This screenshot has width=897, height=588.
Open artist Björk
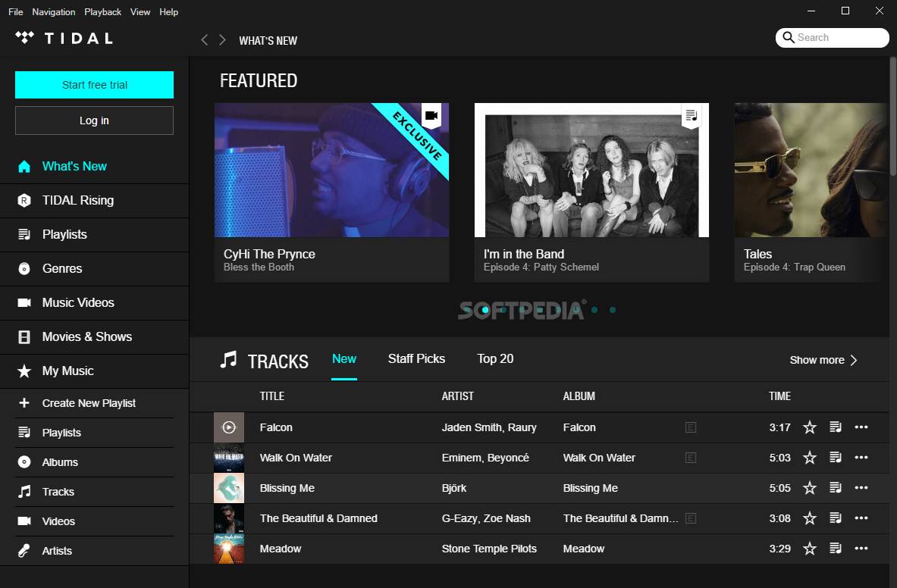(454, 488)
